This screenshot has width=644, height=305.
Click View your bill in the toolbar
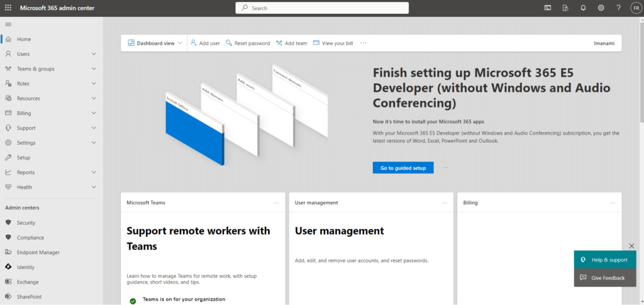click(x=333, y=43)
